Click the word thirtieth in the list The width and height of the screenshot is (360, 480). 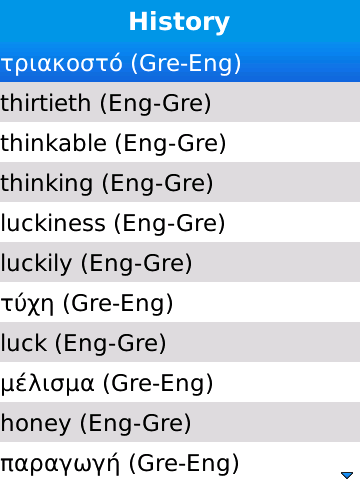(x=46, y=103)
